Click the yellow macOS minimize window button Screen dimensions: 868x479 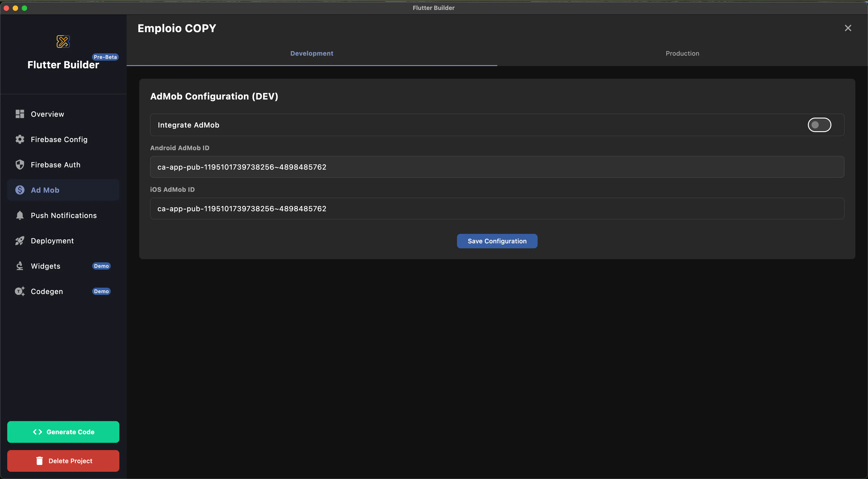[x=15, y=8]
